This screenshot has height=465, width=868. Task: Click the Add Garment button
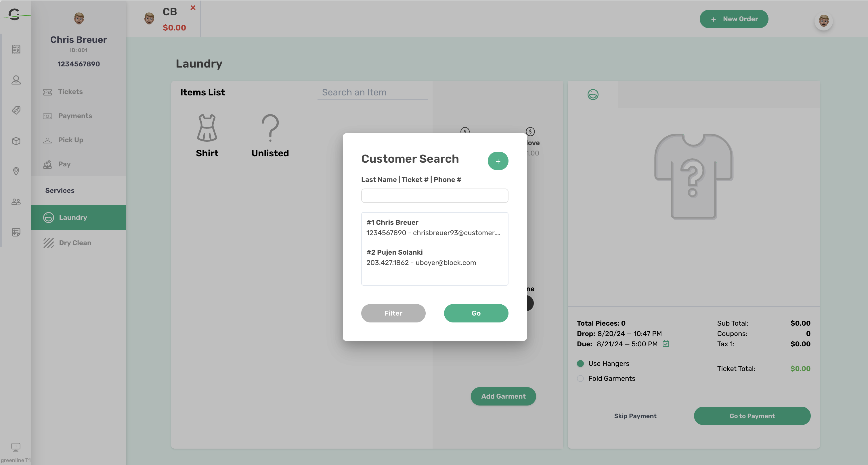pyautogui.click(x=503, y=396)
